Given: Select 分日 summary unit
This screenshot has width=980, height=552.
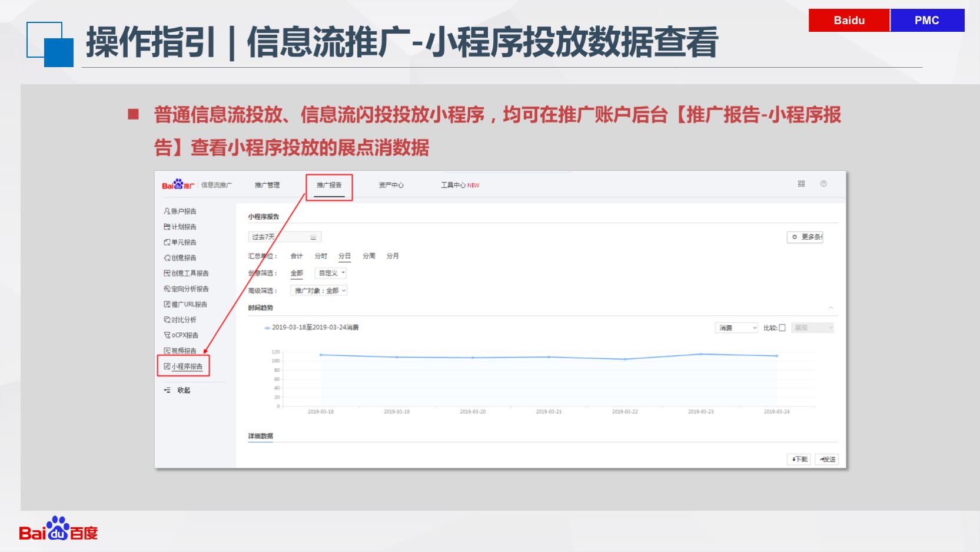Looking at the screenshot, I should click(x=344, y=256).
